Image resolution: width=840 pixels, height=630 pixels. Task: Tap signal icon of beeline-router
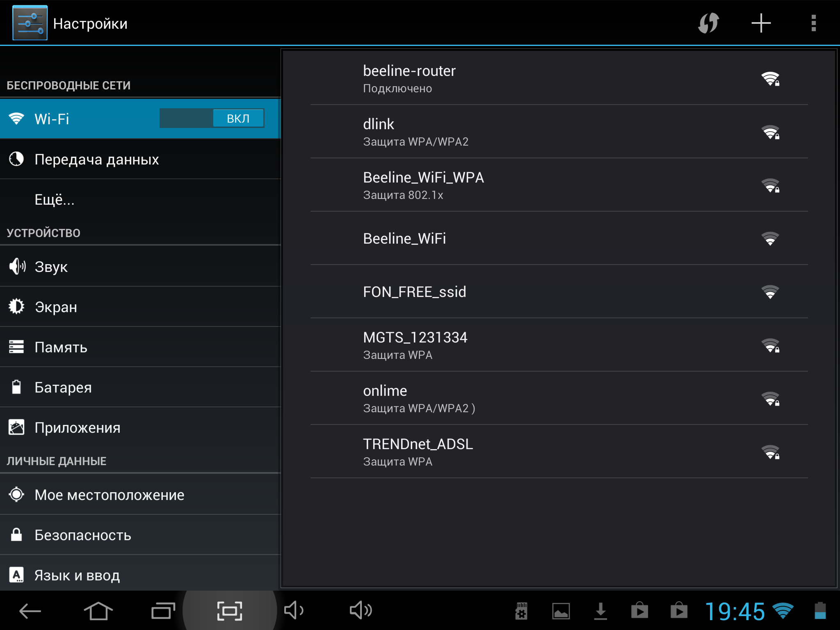coord(770,79)
